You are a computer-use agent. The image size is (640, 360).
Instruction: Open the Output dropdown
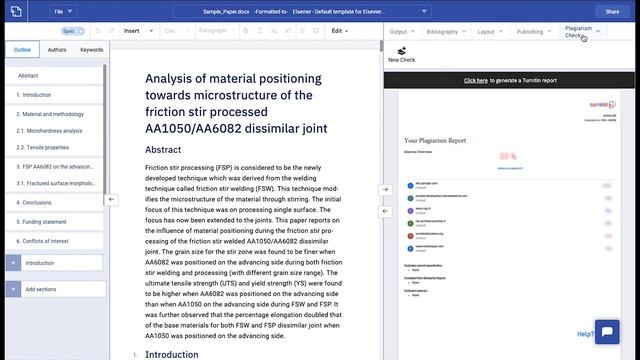[x=402, y=32]
